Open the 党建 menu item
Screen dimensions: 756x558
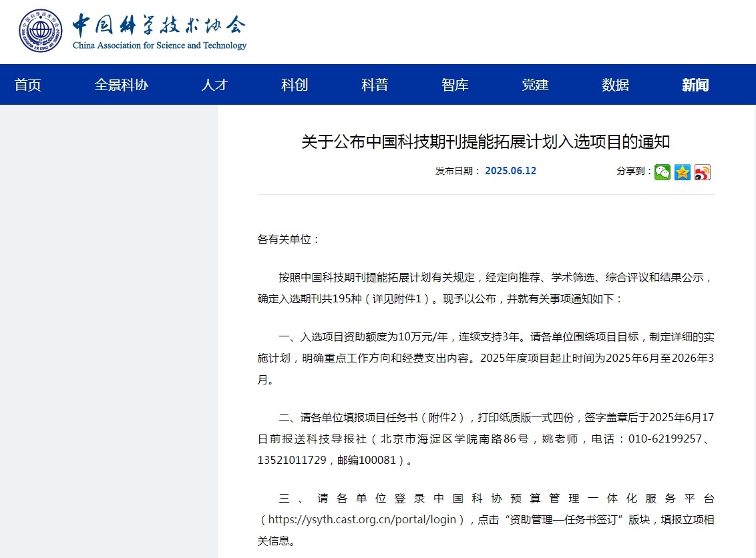(535, 85)
